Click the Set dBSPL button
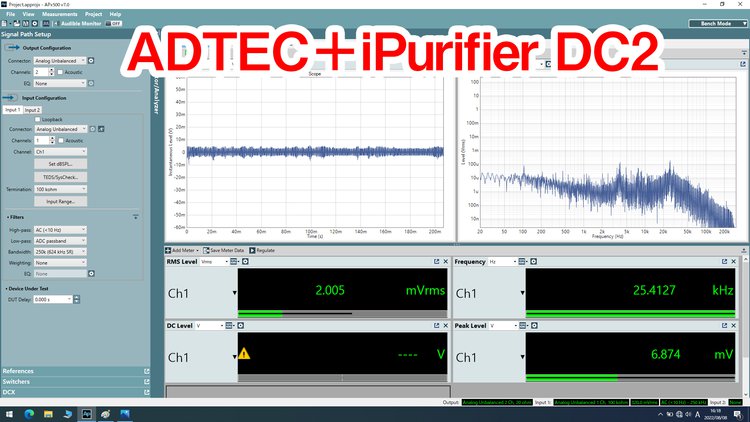The image size is (750, 422). (x=61, y=164)
